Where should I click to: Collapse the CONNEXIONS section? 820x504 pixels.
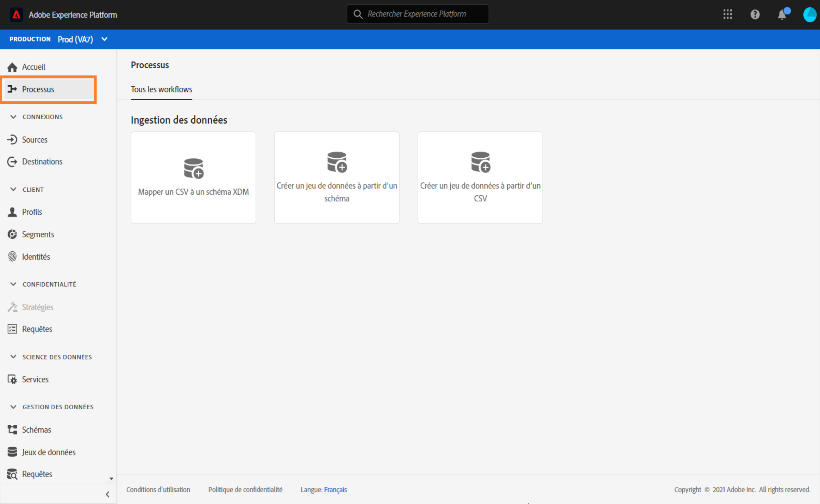click(13, 117)
